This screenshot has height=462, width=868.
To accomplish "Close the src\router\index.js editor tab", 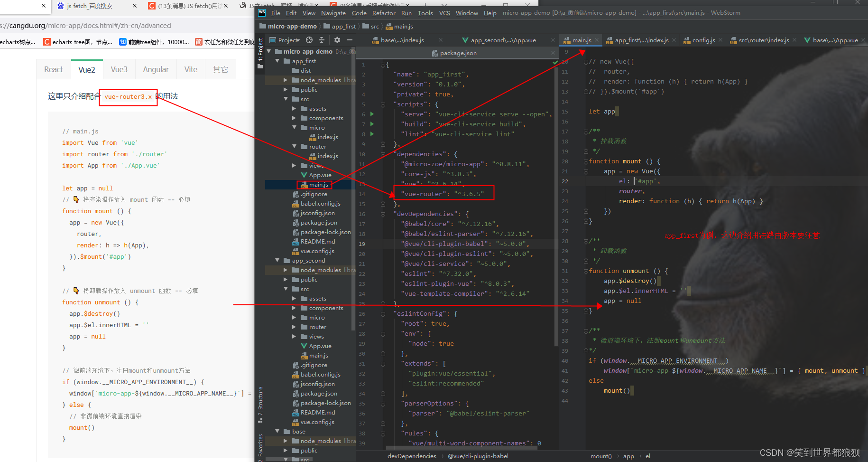I will pyautogui.click(x=794, y=40).
